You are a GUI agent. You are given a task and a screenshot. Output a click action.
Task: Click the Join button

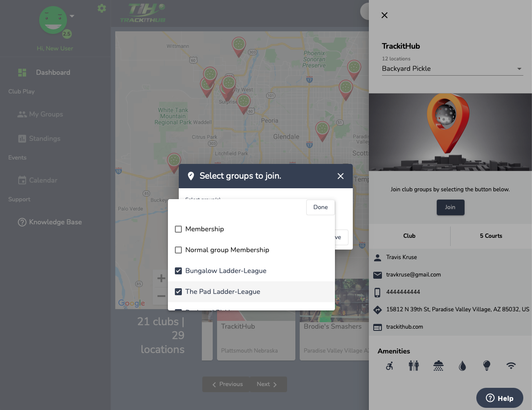click(450, 207)
